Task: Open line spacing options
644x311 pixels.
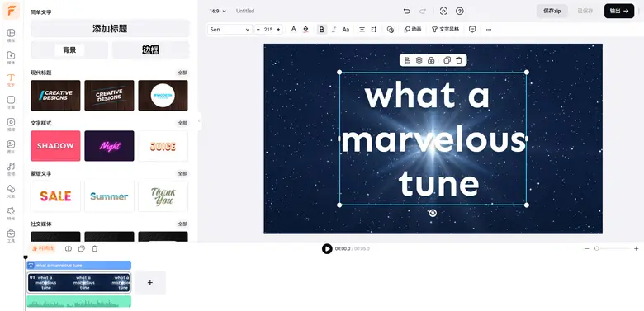Action: [374, 30]
